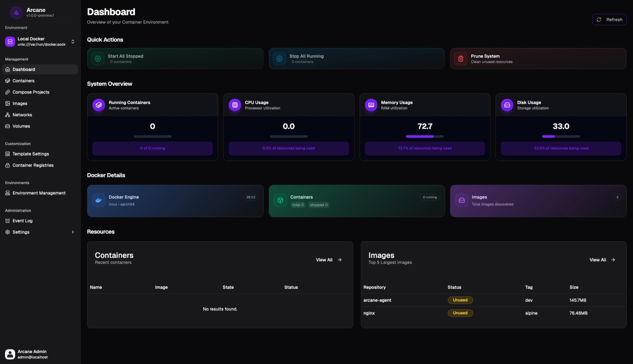Open the Containers section from sidebar
This screenshot has height=364, width=633.
click(23, 81)
